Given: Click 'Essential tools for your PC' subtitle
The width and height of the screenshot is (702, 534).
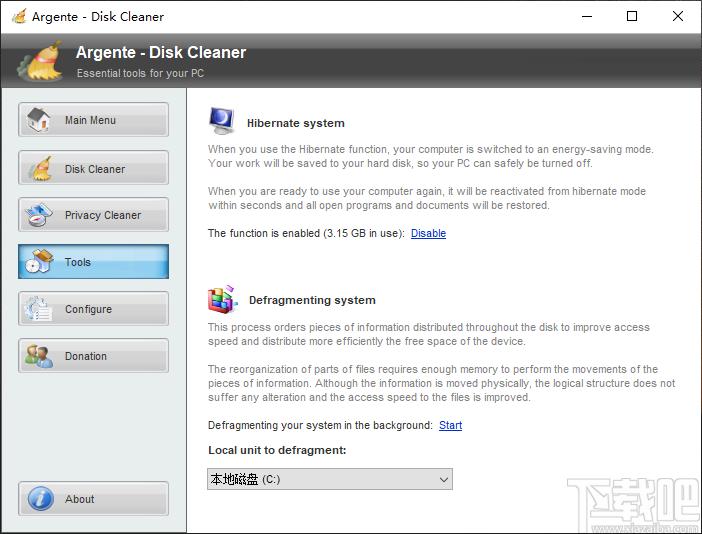Looking at the screenshot, I should (140, 73).
